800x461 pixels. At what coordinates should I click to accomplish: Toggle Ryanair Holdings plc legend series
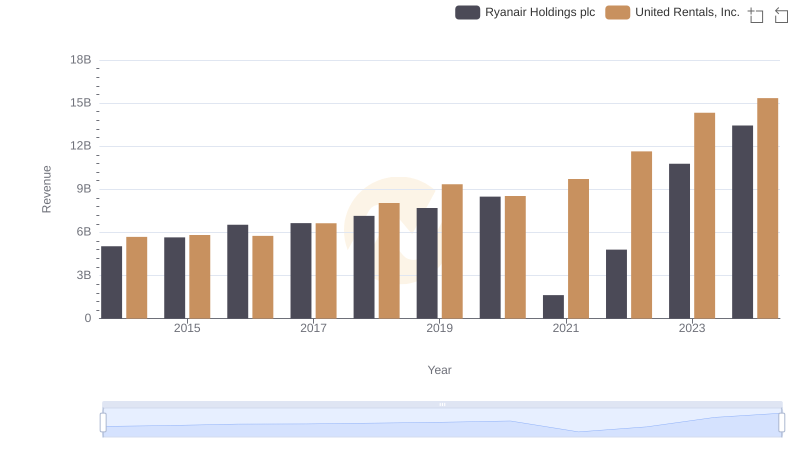coord(525,12)
